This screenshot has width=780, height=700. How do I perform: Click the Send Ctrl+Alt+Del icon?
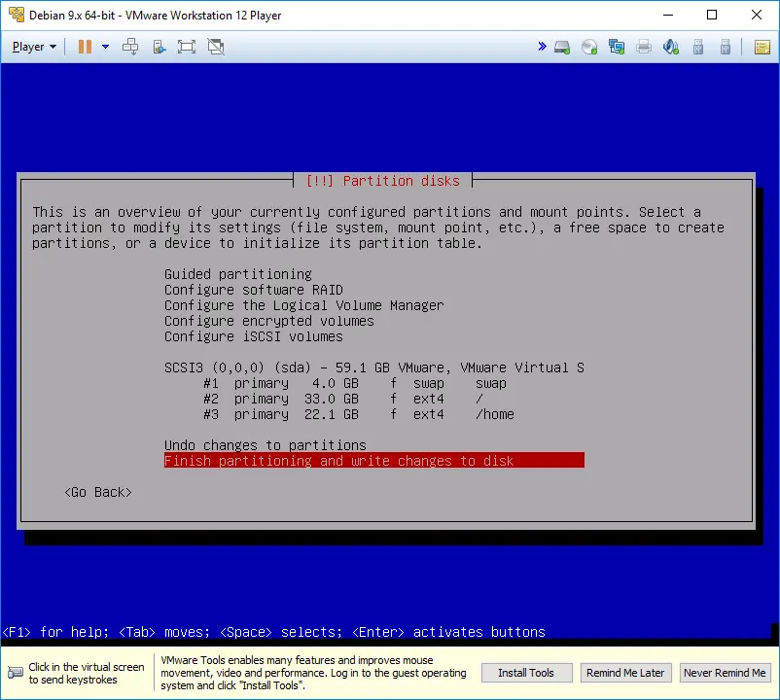131,47
